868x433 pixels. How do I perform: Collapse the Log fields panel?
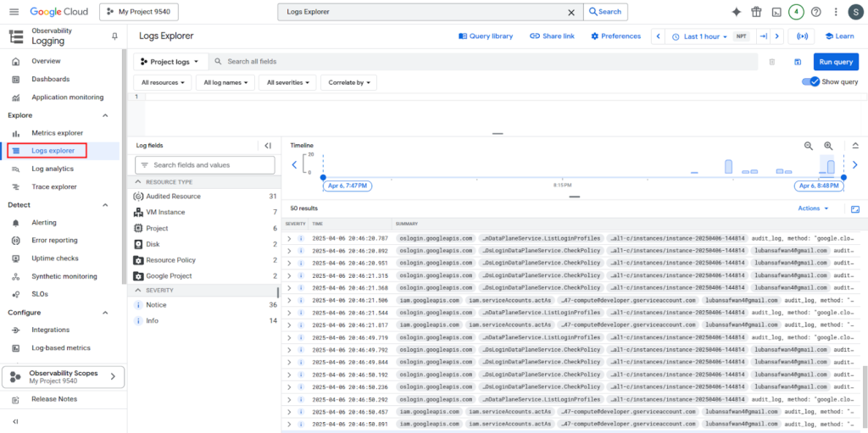click(x=268, y=146)
